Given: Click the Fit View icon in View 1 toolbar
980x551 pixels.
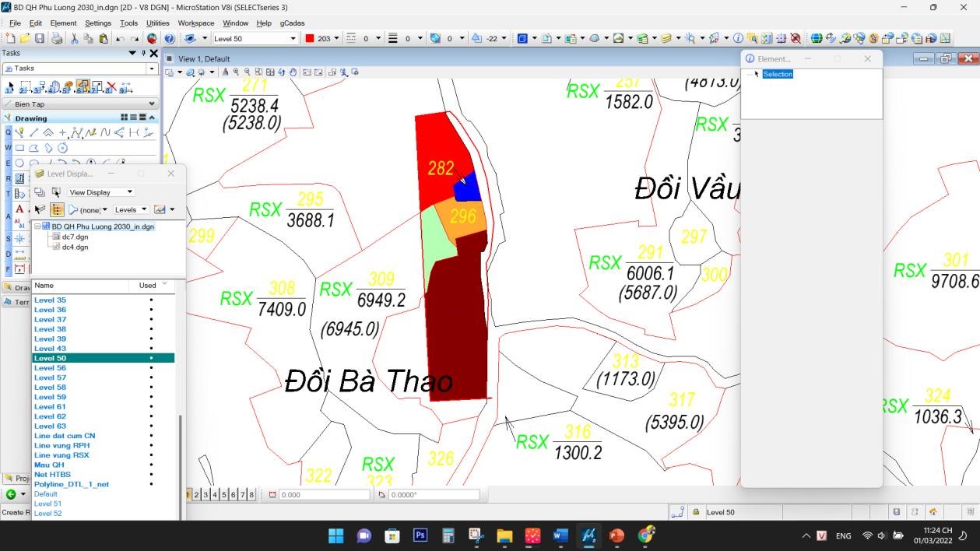Looking at the screenshot, I should tap(269, 72).
